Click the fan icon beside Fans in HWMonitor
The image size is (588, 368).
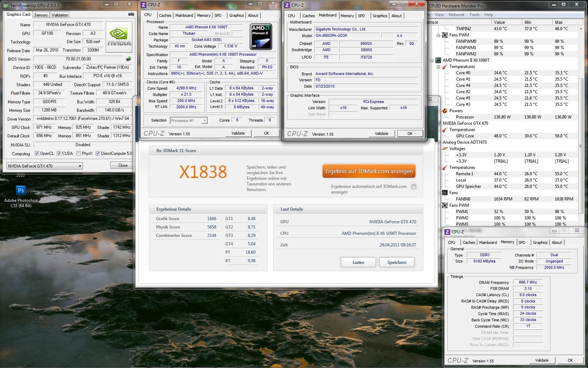click(444, 192)
